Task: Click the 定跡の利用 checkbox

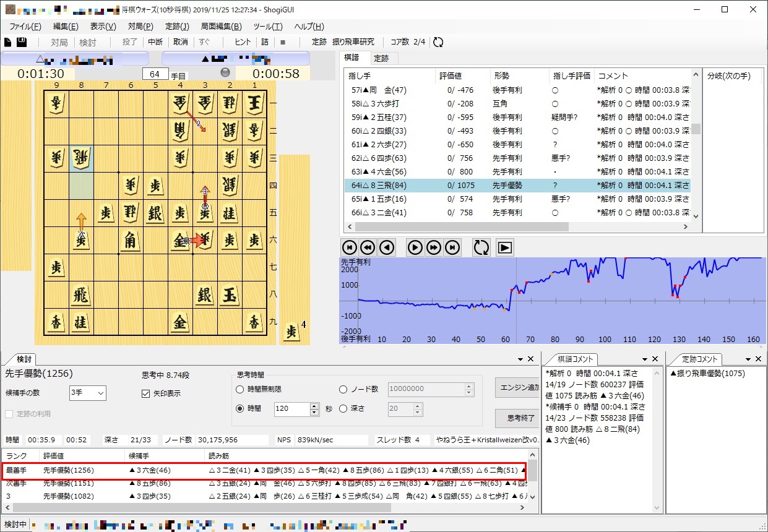Action: tap(9, 414)
